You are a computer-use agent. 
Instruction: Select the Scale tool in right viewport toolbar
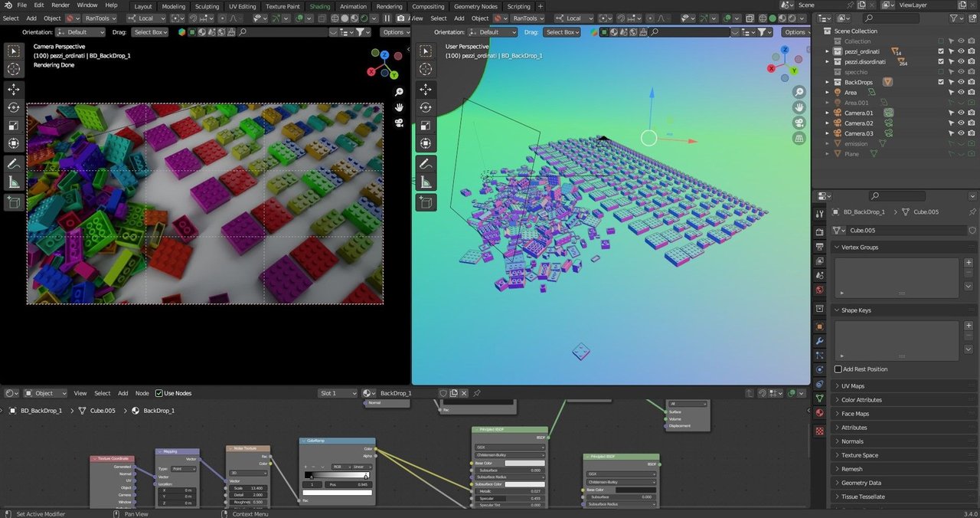[x=426, y=125]
